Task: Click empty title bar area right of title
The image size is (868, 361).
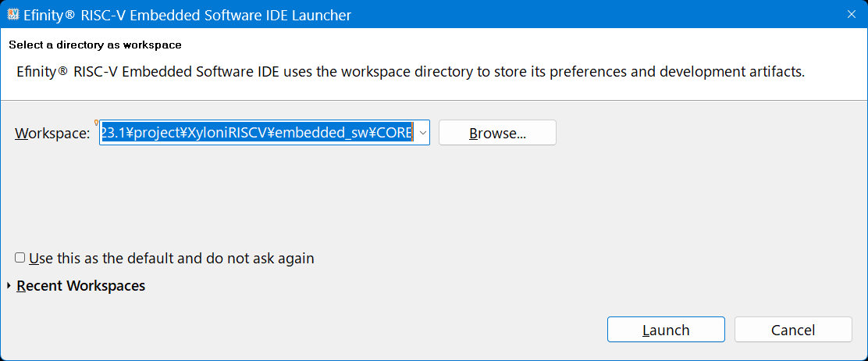Action: [x=585, y=15]
